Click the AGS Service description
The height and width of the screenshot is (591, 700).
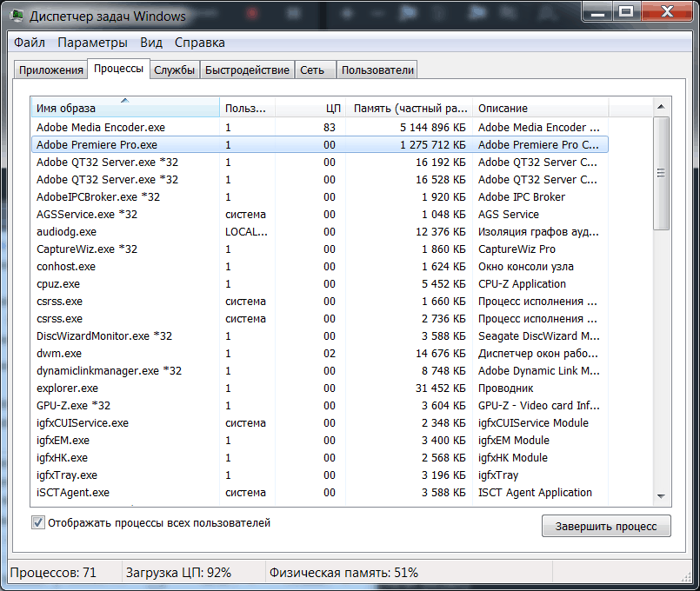[x=509, y=215]
